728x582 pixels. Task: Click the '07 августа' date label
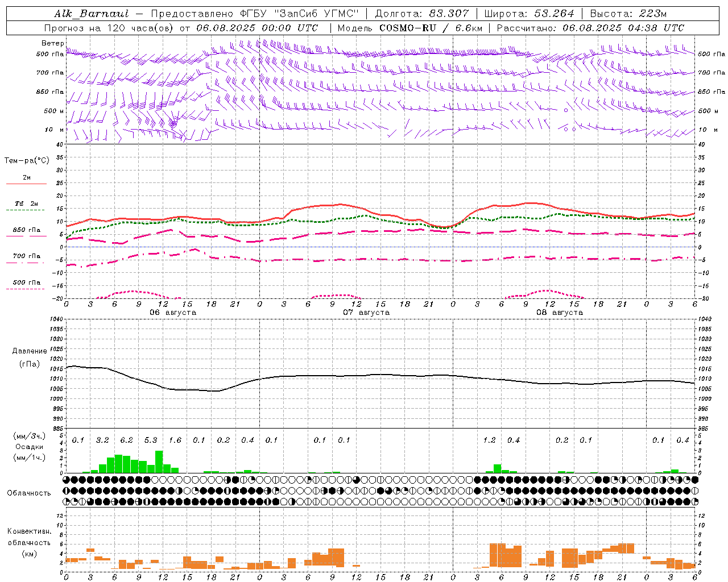coord(366,313)
